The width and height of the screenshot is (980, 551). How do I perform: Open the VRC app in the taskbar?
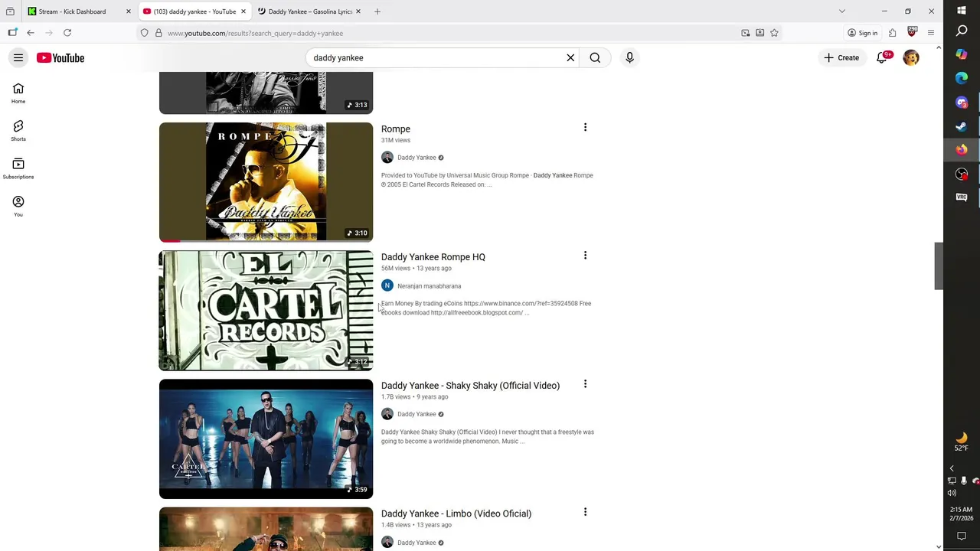[x=962, y=197]
